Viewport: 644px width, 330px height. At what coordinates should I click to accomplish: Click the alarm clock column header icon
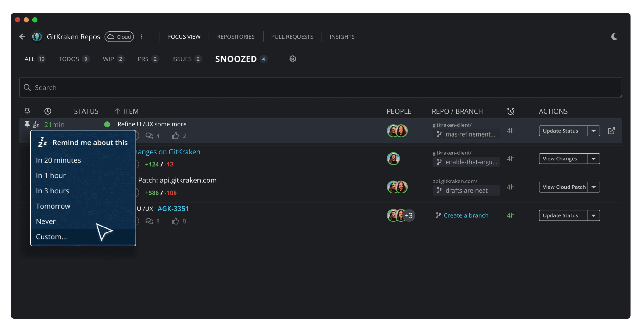click(510, 111)
